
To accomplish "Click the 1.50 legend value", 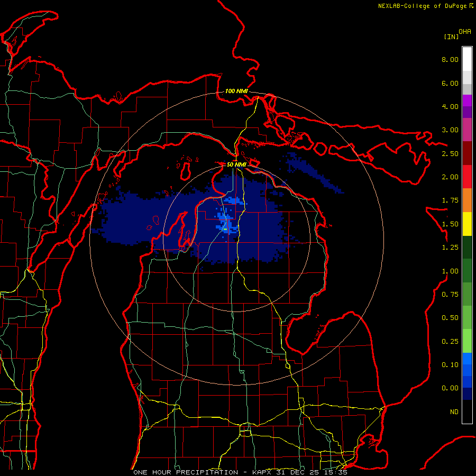I will click(x=450, y=224).
